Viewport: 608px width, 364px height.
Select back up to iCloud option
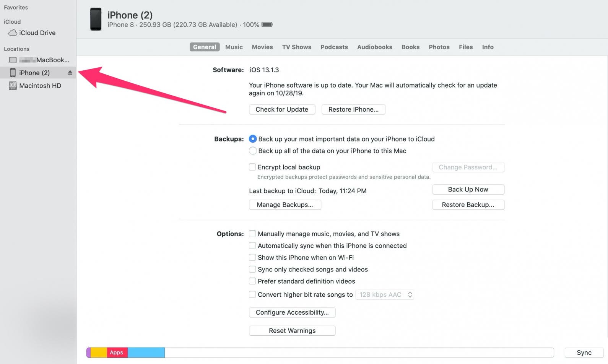click(253, 139)
